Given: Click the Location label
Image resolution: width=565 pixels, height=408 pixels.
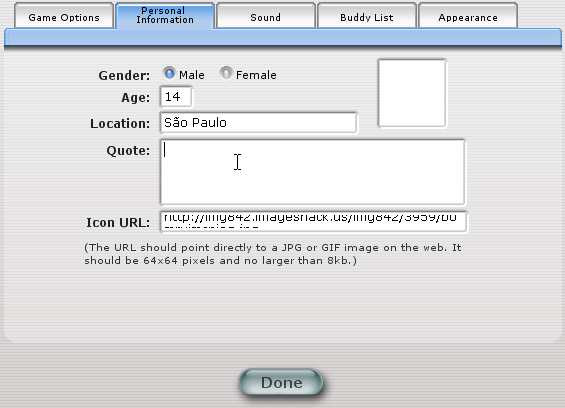Looking at the screenshot, I should [120, 123].
